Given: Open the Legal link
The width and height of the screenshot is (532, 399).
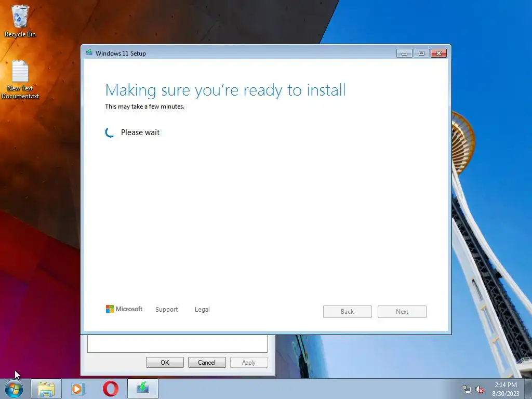Looking at the screenshot, I should click(202, 310).
